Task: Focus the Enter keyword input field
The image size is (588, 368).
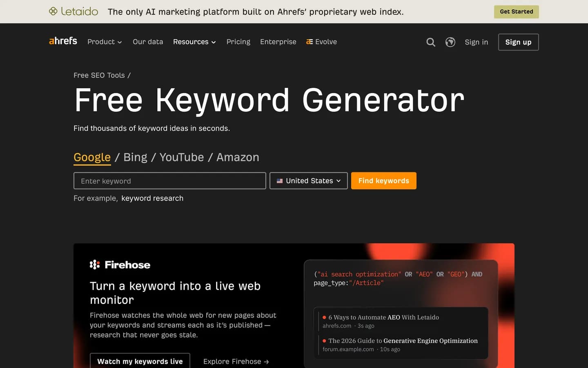Action: tap(169, 181)
